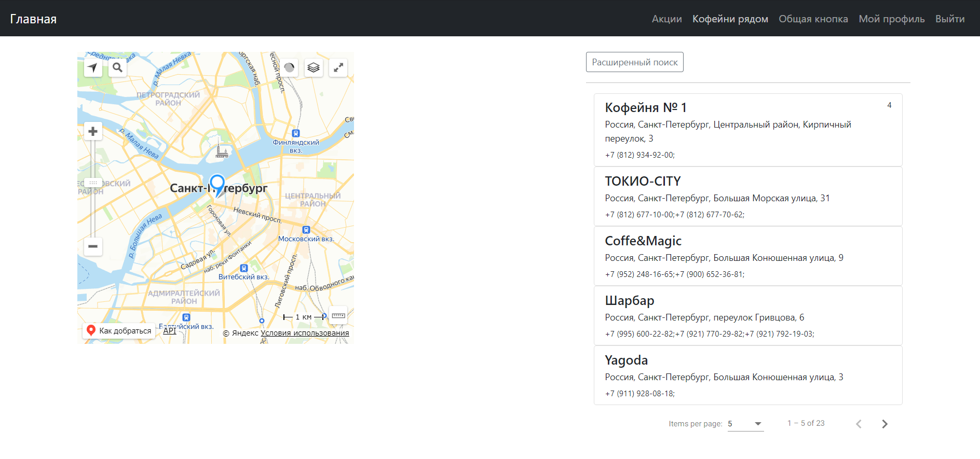980x459 pixels.
Task: Click Кофейня № 1 rating number 4
Action: [x=889, y=105]
